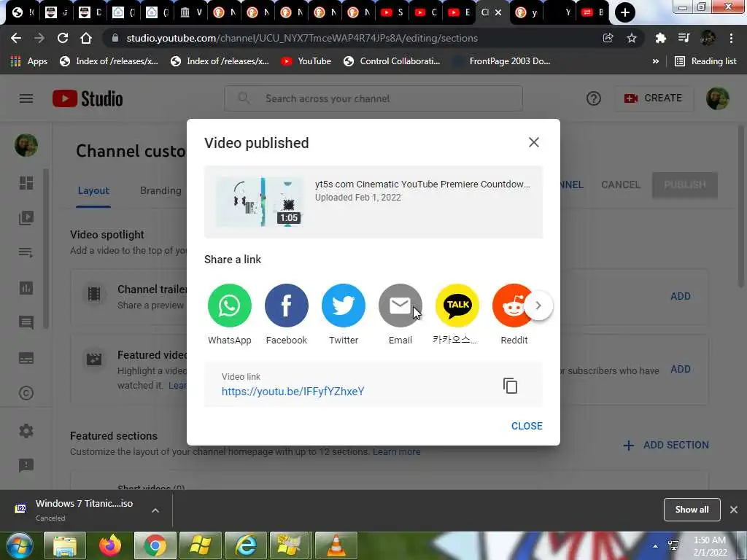Dismiss dialog with the X icon
747x560 pixels.
[x=533, y=142]
